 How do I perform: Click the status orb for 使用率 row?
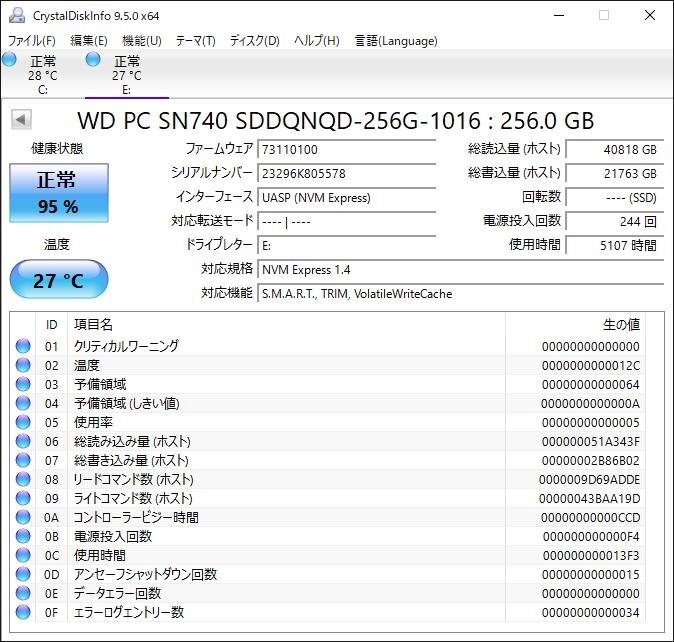point(23,423)
